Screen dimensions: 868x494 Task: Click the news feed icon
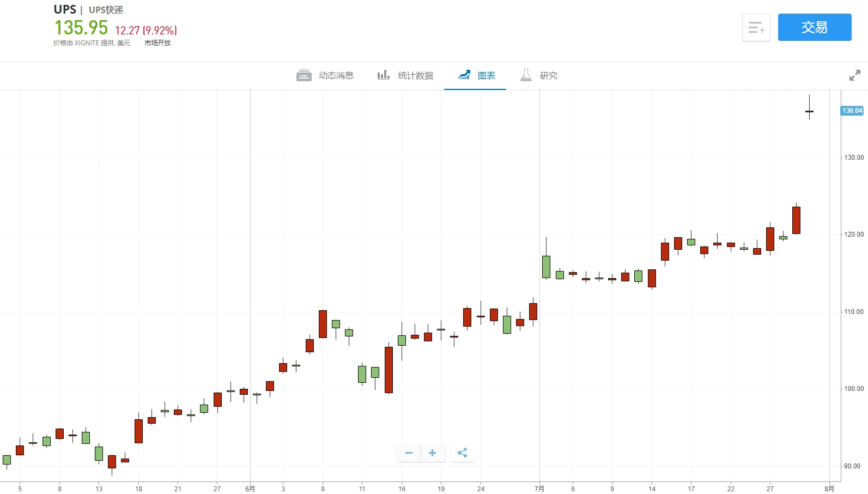(x=304, y=75)
